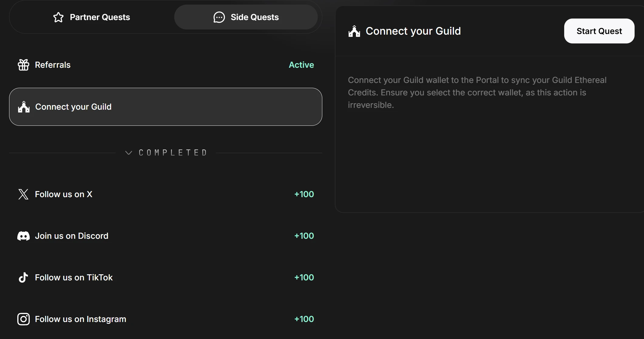Click the X logo icon
Viewport: 644px width, 339px height.
(23, 194)
